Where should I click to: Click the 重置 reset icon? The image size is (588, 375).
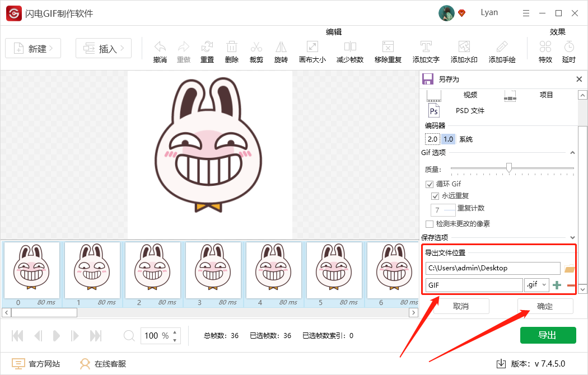point(207,47)
